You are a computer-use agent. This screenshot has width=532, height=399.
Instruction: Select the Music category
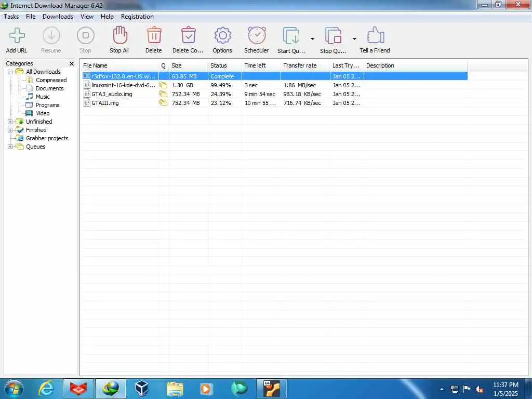(43, 97)
